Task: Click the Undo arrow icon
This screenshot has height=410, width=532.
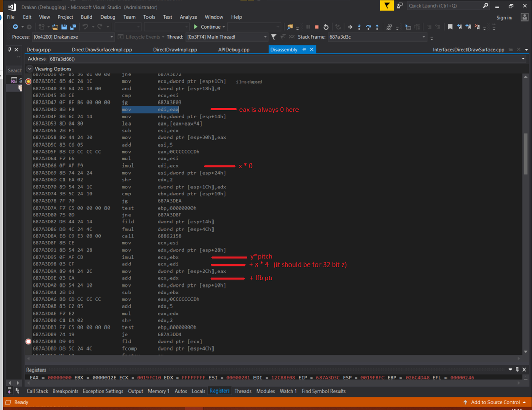Action: (85, 27)
